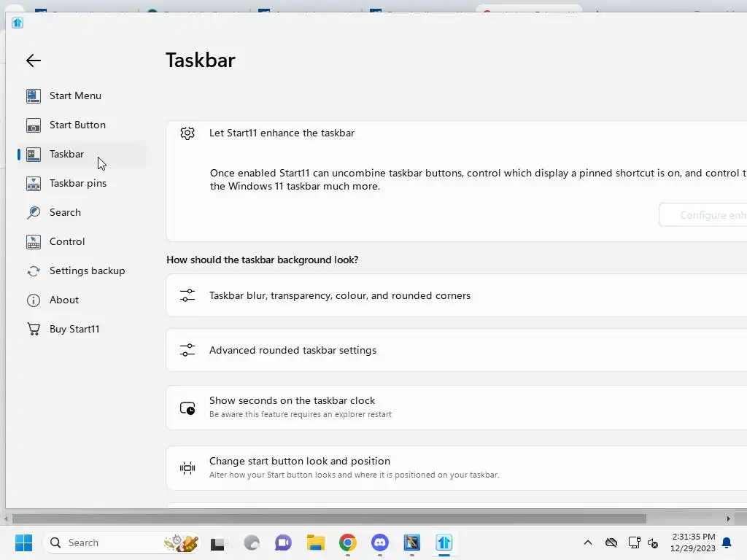Open the Windows Start button
This screenshot has width=747, height=560.
click(x=23, y=542)
